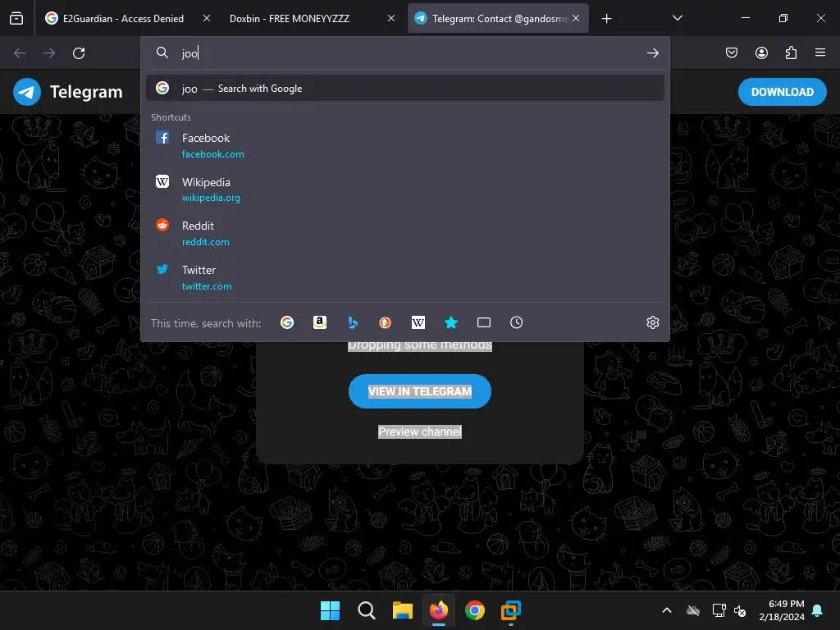
Task: Search in History clock icon
Action: 517,322
